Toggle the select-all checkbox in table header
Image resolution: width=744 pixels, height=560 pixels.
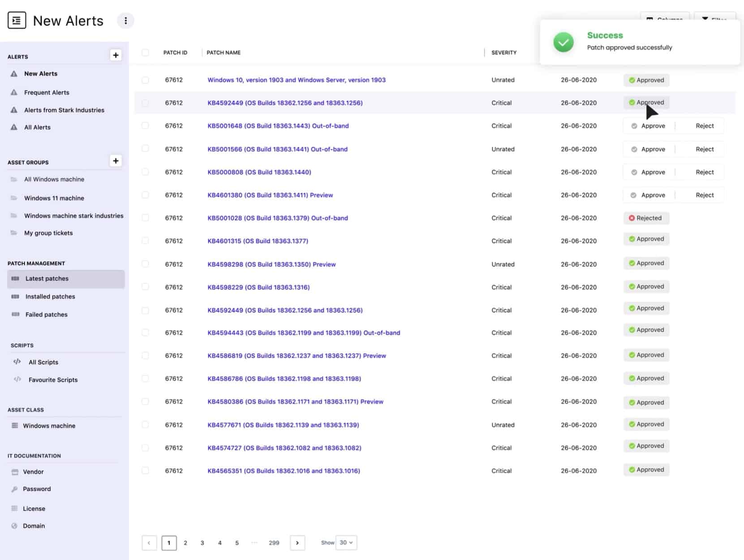[x=145, y=52]
